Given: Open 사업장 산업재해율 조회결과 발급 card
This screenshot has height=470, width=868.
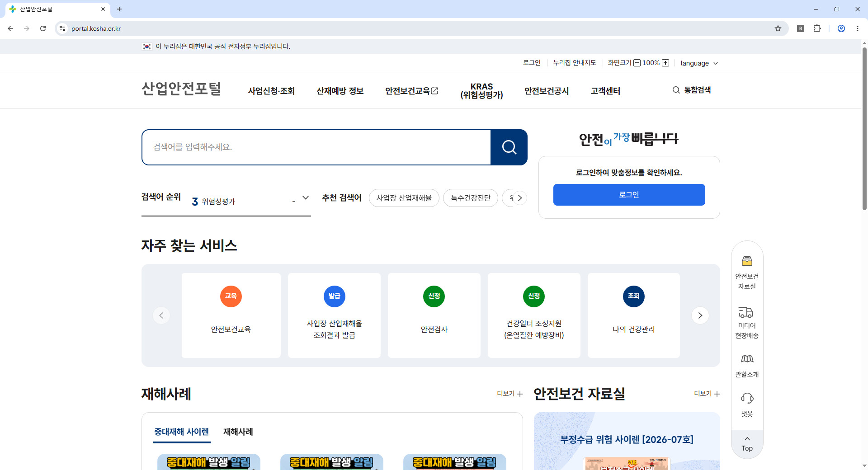Looking at the screenshot, I should (334, 315).
